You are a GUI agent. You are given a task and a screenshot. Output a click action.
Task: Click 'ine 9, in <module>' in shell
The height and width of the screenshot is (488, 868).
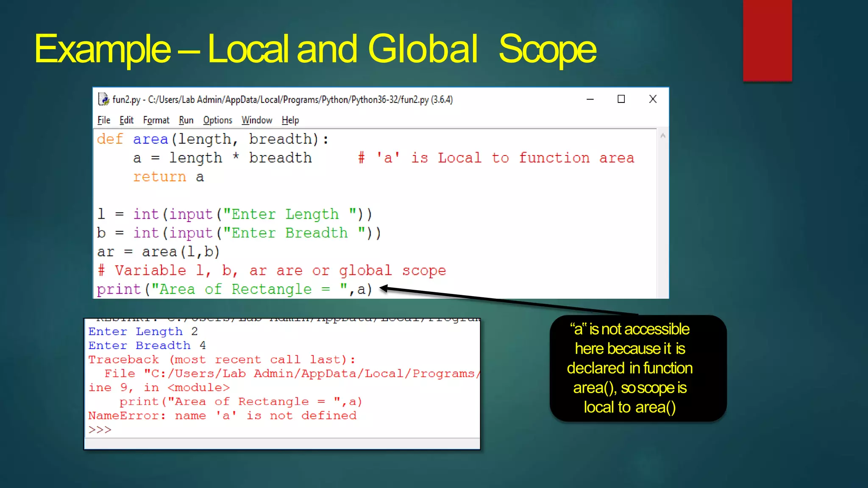(159, 388)
